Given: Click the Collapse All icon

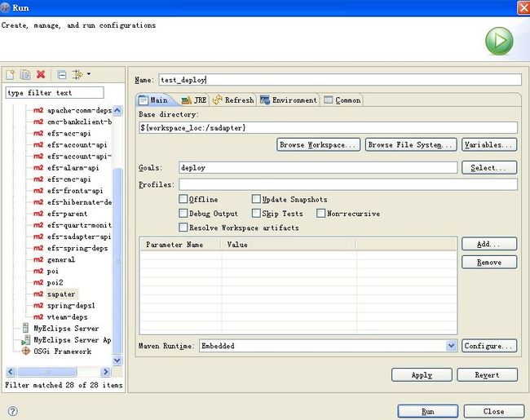Looking at the screenshot, I should (61, 74).
